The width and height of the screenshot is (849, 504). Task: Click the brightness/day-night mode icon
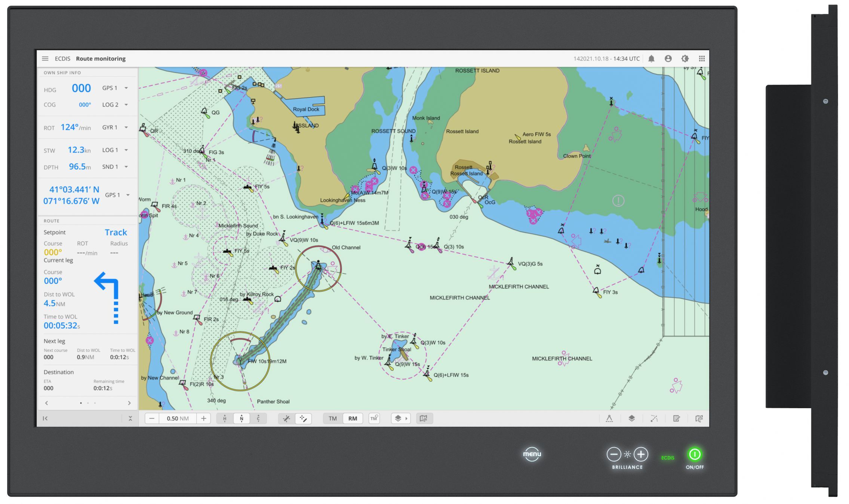coord(685,59)
